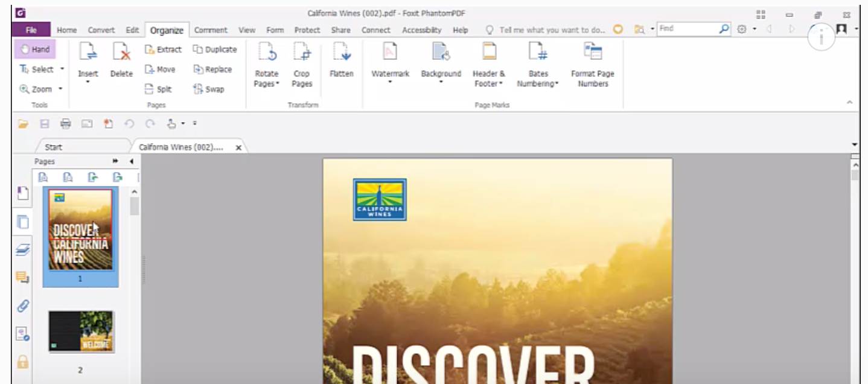Image resolution: width=868 pixels, height=384 pixels.
Task: Open the Bookmarks side panel
Action: pyautogui.click(x=22, y=193)
